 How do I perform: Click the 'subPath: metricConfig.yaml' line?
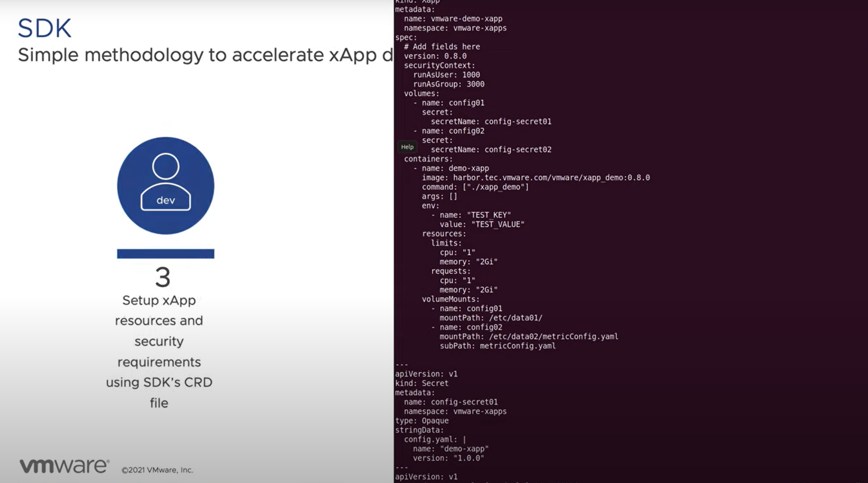click(498, 346)
